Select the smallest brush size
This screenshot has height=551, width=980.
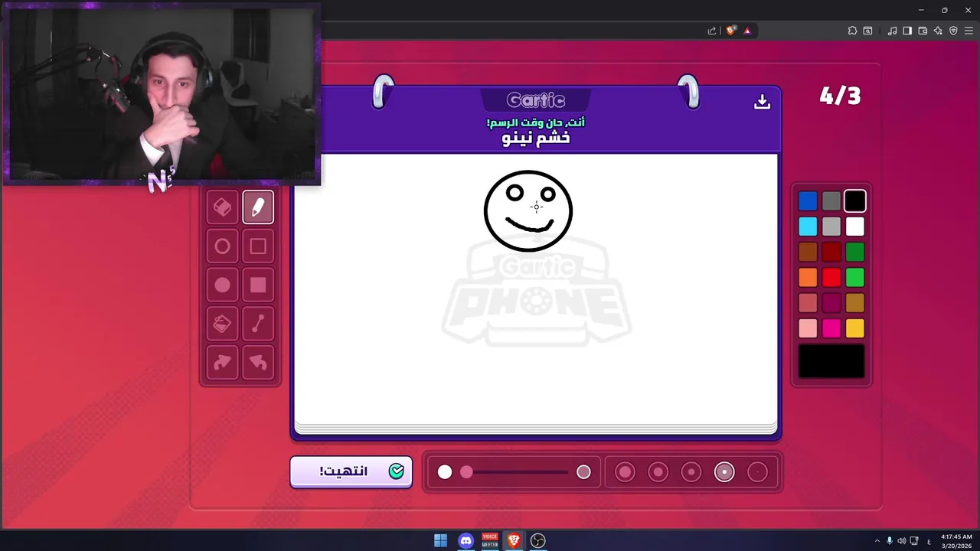point(757,472)
